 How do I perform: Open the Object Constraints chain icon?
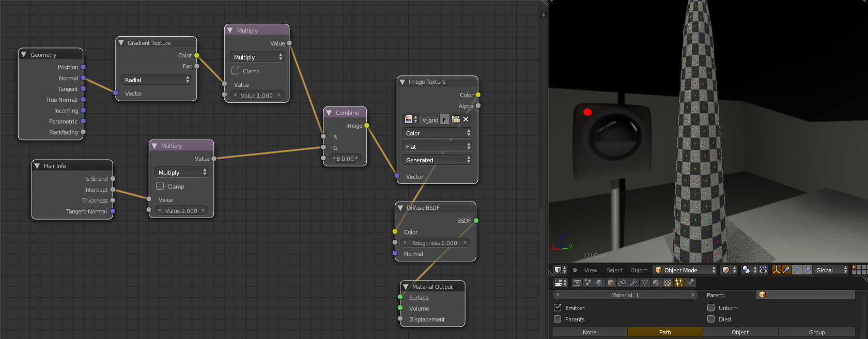(622, 283)
